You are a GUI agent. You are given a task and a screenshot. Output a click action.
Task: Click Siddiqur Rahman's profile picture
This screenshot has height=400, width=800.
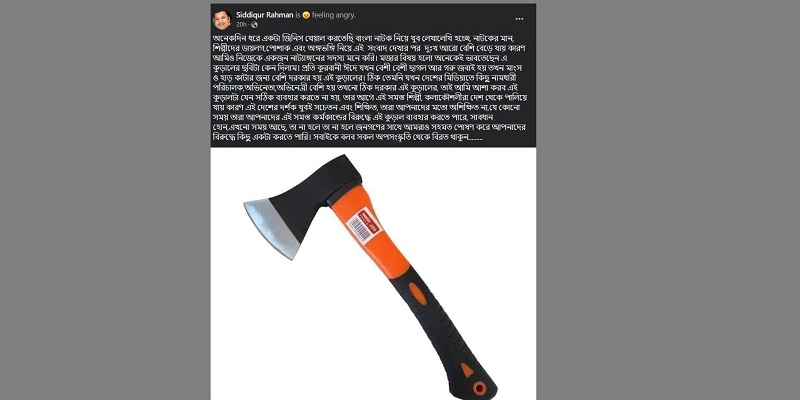click(x=222, y=19)
